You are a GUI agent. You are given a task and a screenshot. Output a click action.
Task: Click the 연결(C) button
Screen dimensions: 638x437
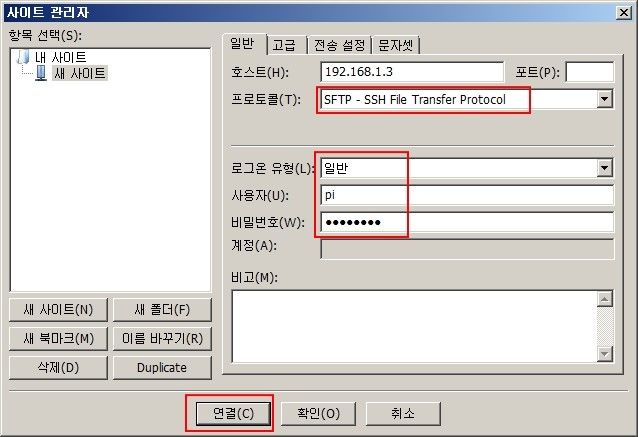tap(233, 414)
